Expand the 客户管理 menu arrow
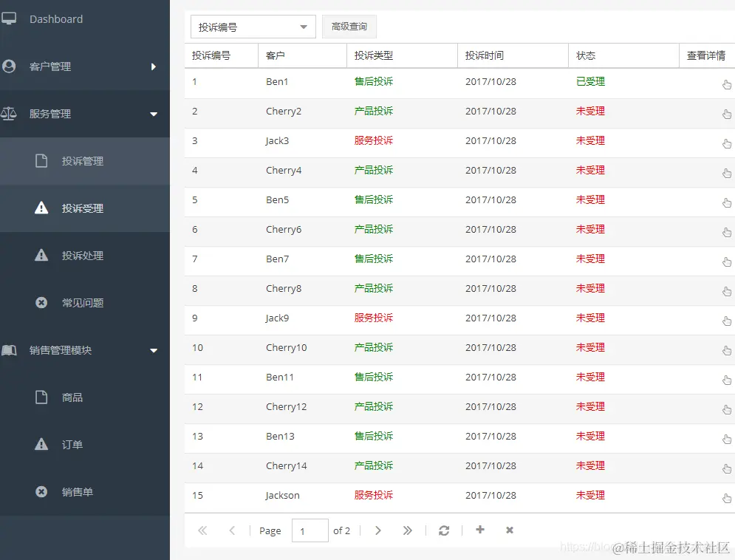The width and height of the screenshot is (735, 560). tap(154, 66)
